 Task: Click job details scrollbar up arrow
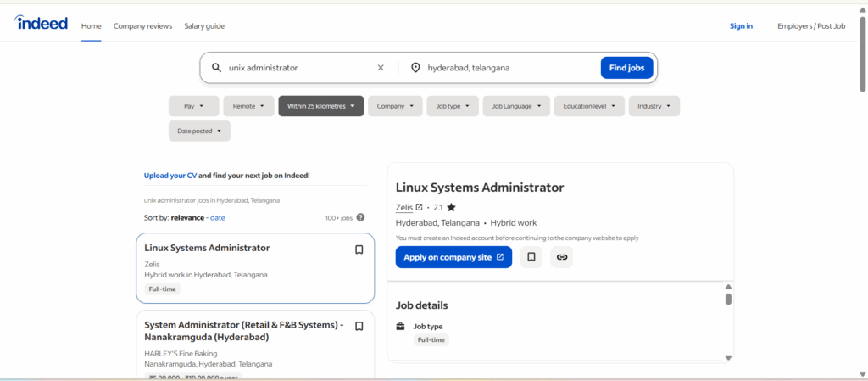coord(728,287)
